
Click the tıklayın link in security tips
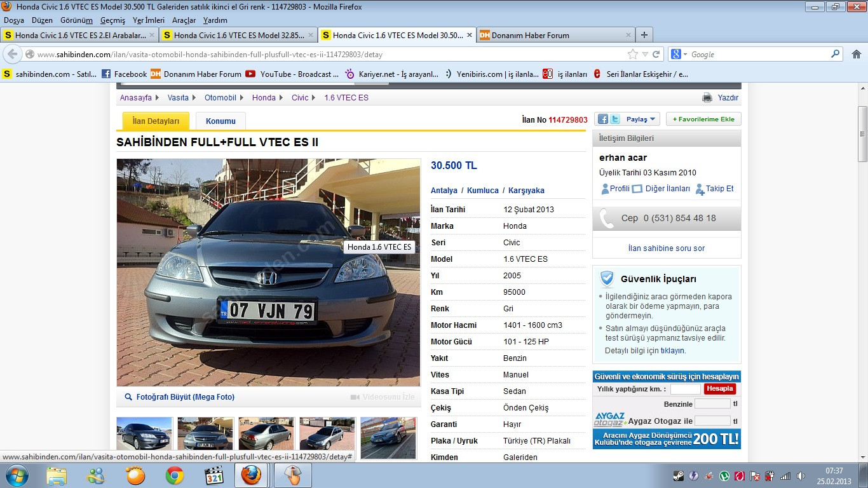pyautogui.click(x=672, y=351)
